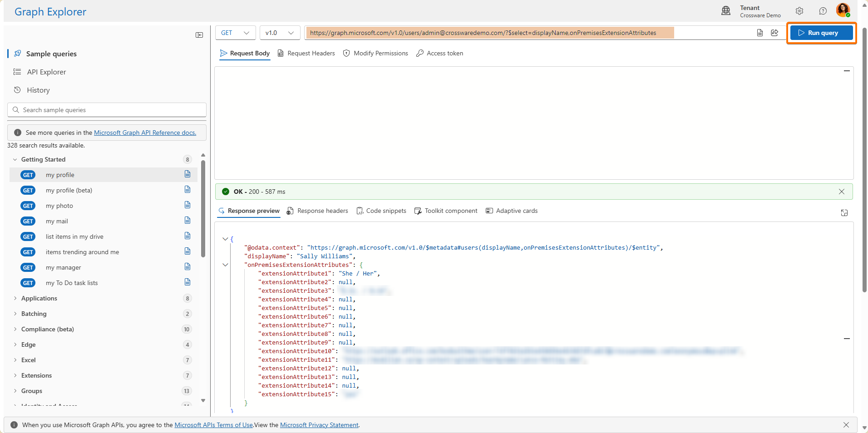Viewport: 868px width, 433px height.
Task: Click the share query icon
Action: [x=774, y=33]
